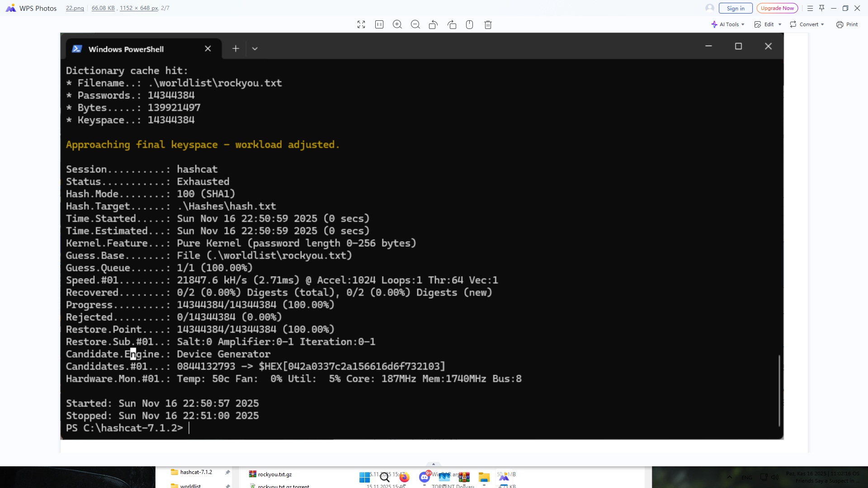Click the 'Pure Kernel' kernel feature line
868x488 pixels.
tap(241, 243)
